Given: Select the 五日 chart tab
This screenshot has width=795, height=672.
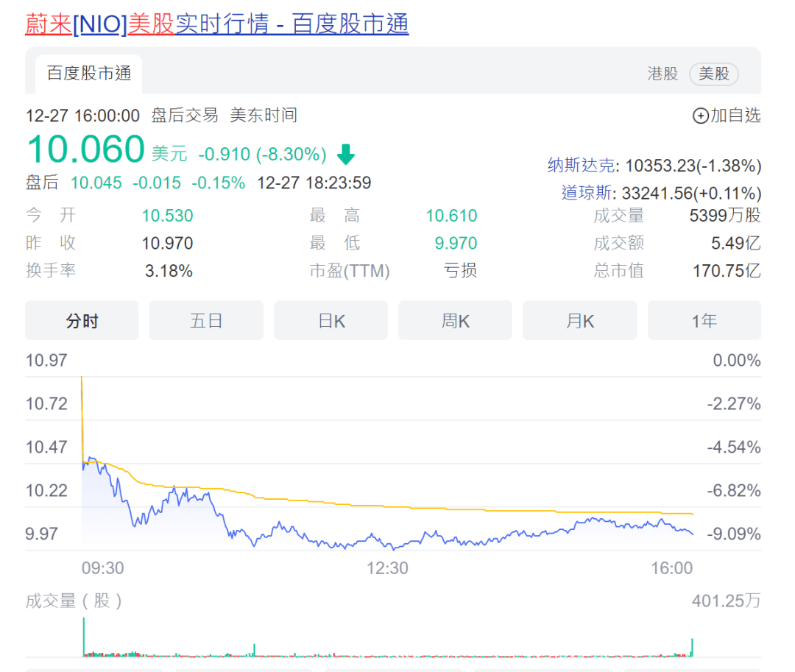Looking at the screenshot, I should click(x=206, y=321).
